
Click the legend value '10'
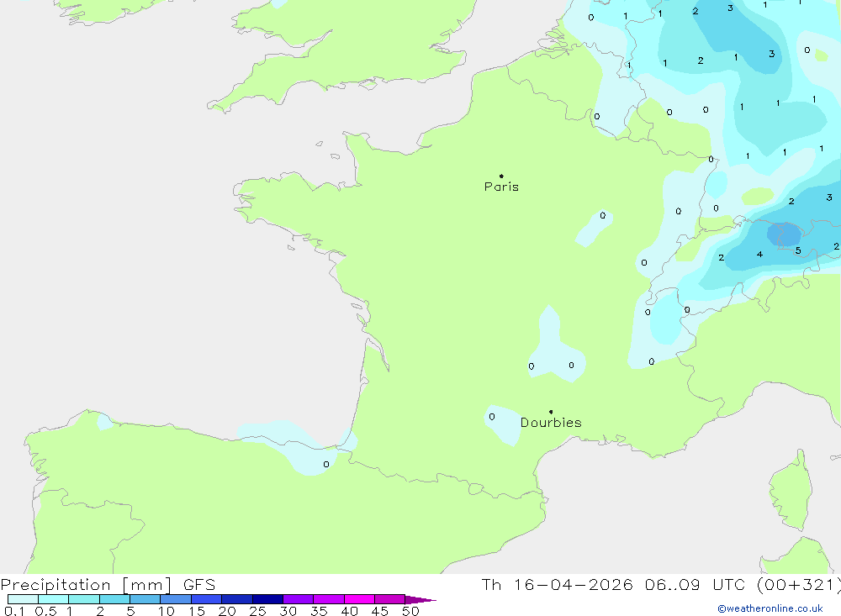coord(167,611)
